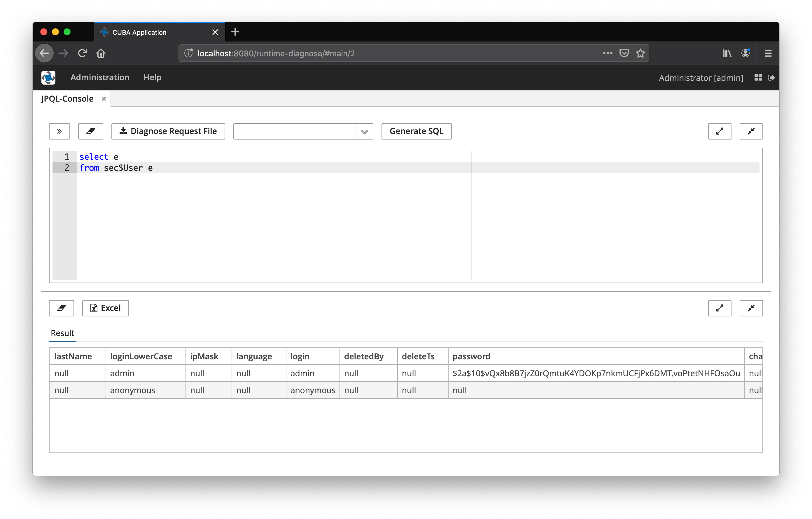The width and height of the screenshot is (812, 519).
Task: Open a new browser tab with plus
Action: point(235,32)
